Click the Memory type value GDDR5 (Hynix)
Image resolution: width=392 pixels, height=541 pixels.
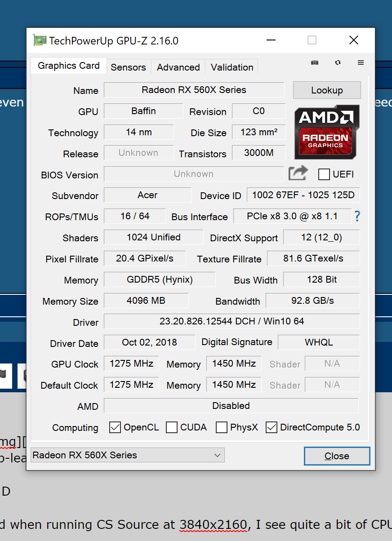(160, 279)
